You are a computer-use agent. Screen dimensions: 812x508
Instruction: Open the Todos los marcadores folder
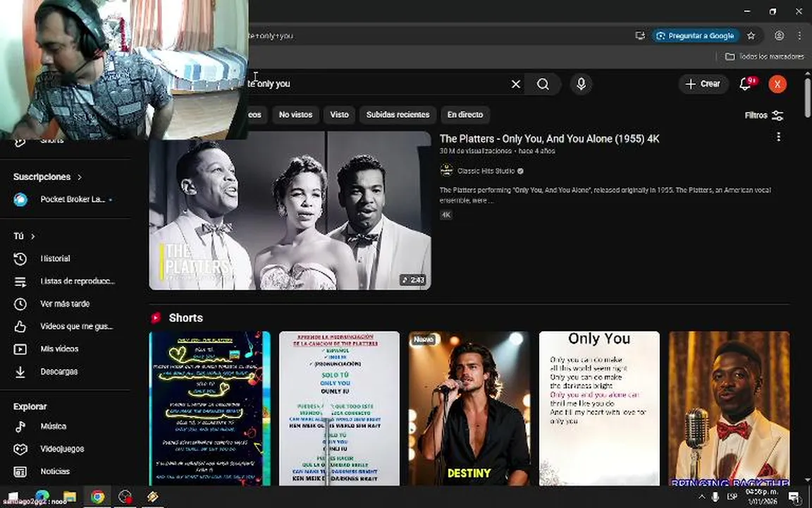coord(765,56)
